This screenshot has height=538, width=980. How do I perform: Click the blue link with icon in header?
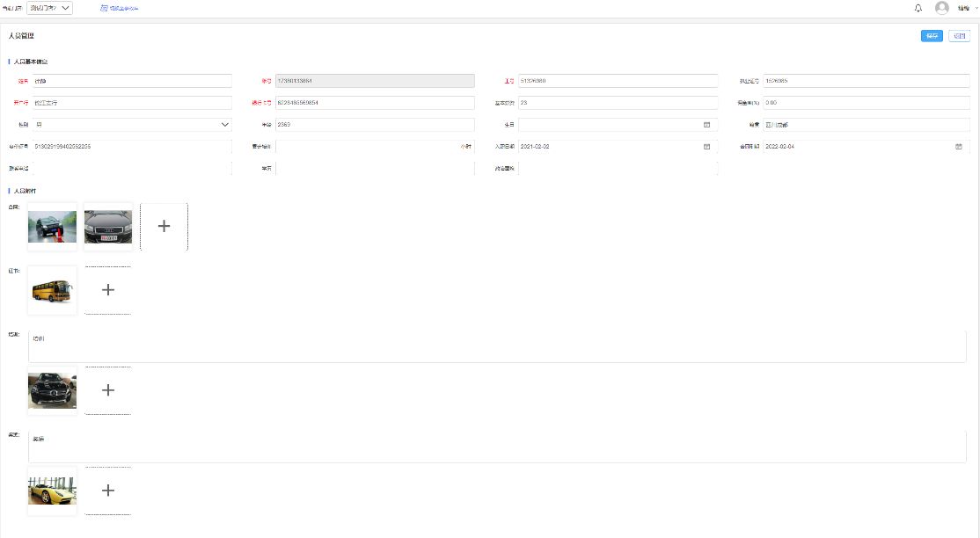coord(120,8)
